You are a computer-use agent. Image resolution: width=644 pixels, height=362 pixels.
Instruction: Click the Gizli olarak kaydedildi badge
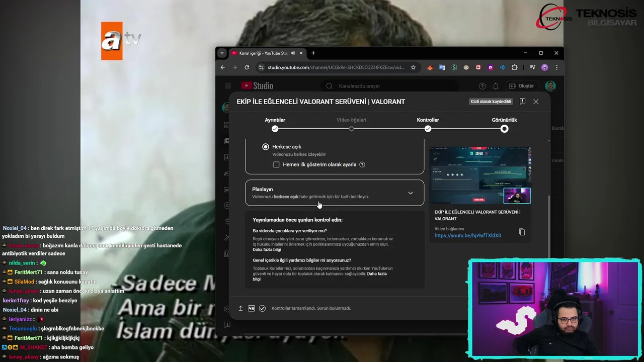click(x=491, y=102)
